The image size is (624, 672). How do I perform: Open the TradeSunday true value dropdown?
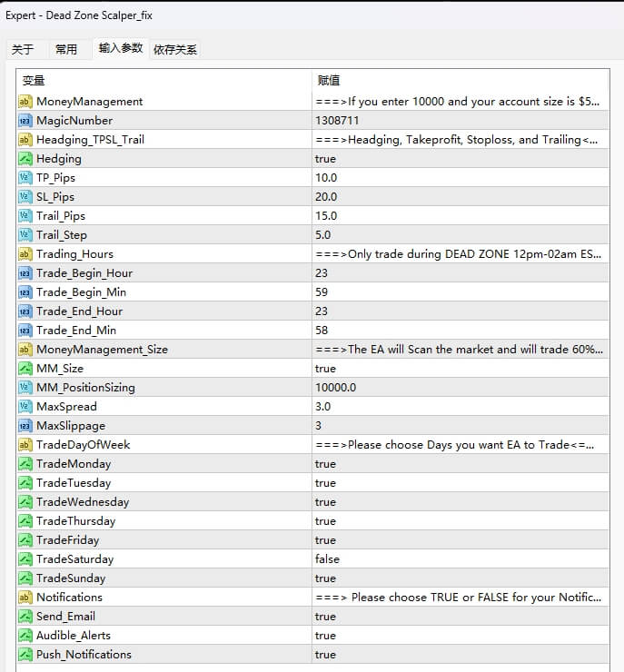(x=325, y=578)
